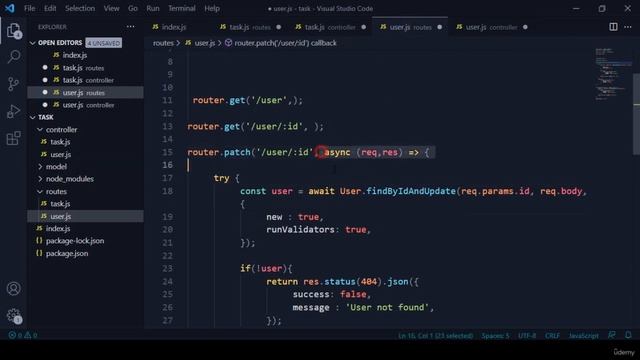Open the Run menu
The image size is (640, 360).
pos(153,8)
